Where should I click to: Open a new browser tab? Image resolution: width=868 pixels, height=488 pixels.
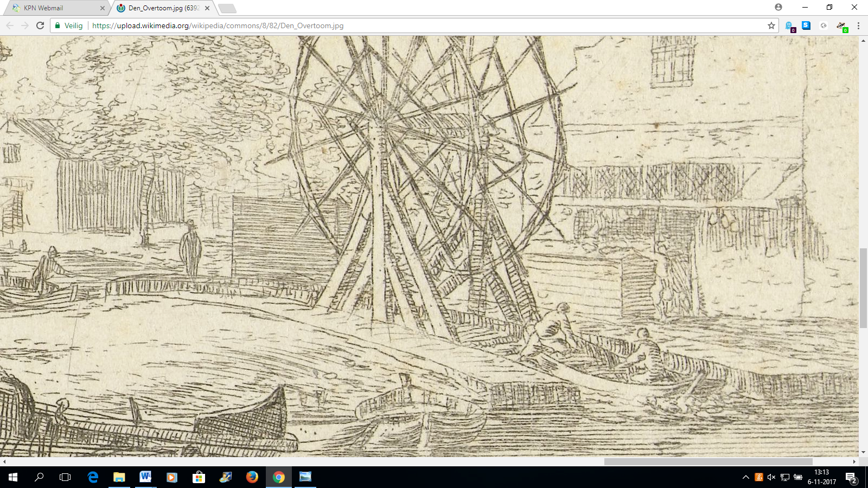[227, 8]
